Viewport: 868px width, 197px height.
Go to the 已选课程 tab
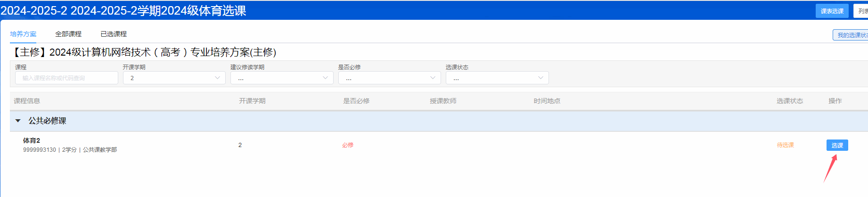(114, 34)
